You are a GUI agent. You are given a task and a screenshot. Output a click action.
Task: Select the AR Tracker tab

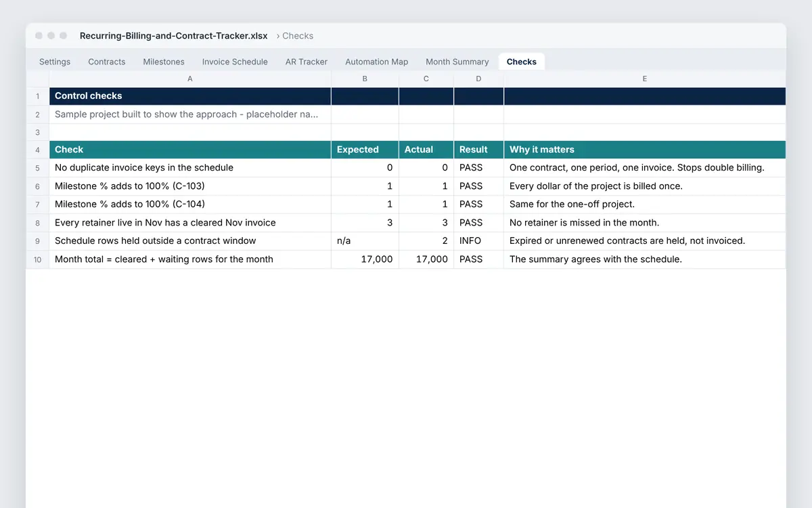point(307,62)
